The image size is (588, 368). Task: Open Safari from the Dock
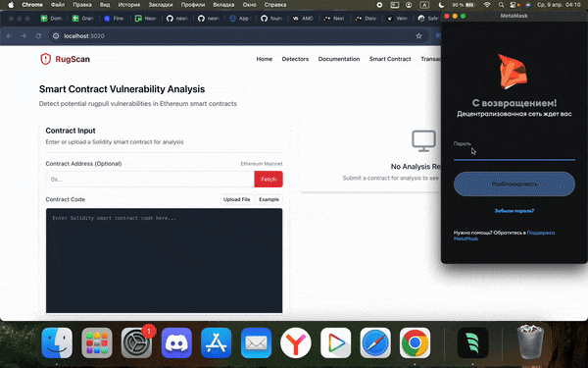click(375, 342)
